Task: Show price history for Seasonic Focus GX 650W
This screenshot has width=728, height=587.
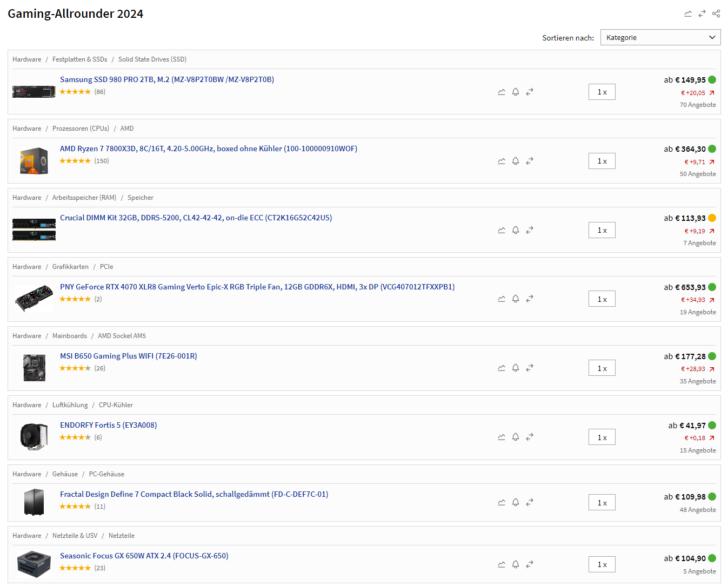Action: (x=502, y=564)
